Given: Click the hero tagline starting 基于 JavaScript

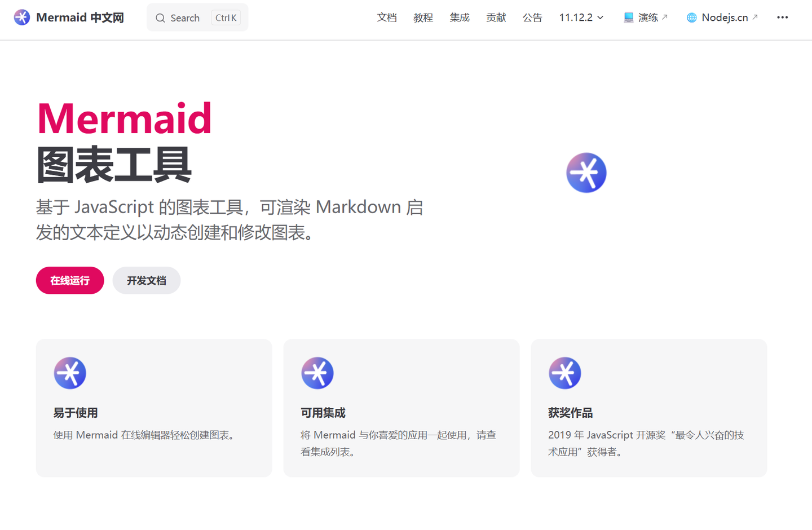Looking at the screenshot, I should [230, 219].
